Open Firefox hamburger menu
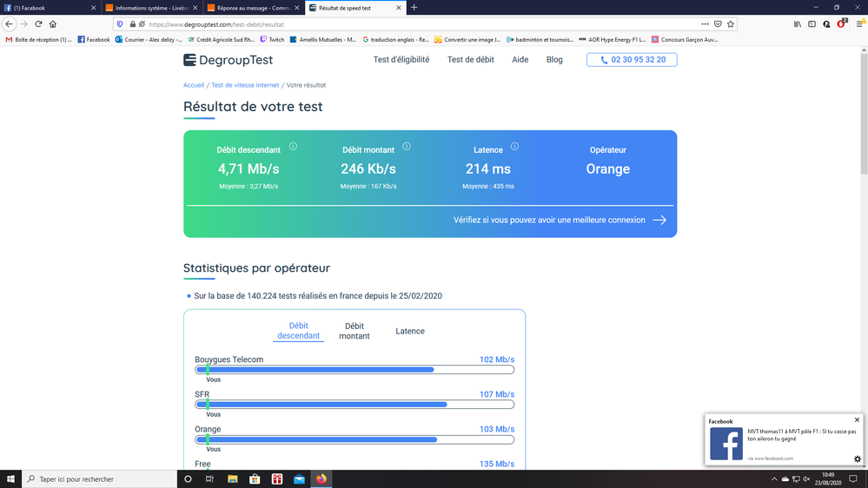Viewport: 868px width, 488px height. tap(859, 24)
